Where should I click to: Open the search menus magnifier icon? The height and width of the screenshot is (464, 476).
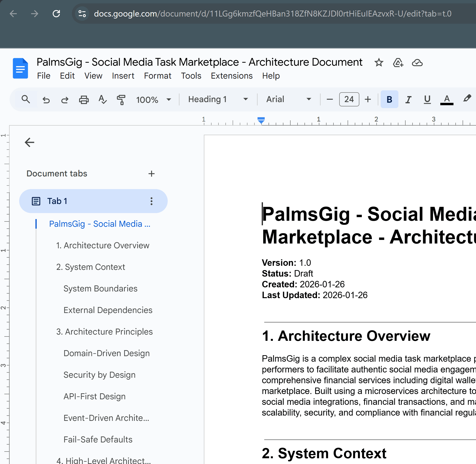(26, 99)
